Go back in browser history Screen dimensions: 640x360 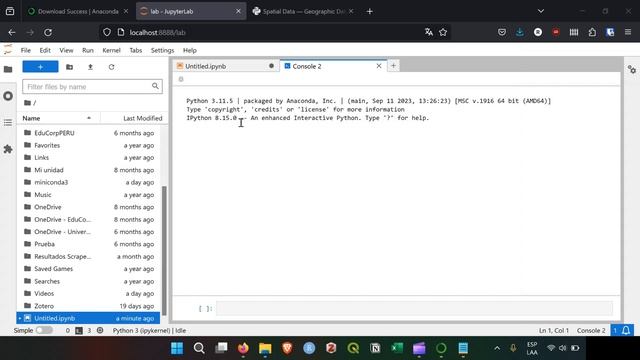[12, 32]
